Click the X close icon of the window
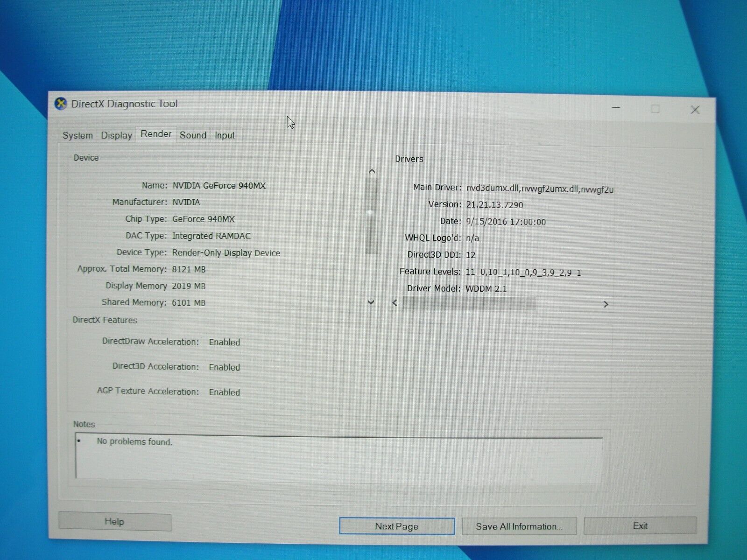Viewport: 747px width, 560px height. point(695,109)
